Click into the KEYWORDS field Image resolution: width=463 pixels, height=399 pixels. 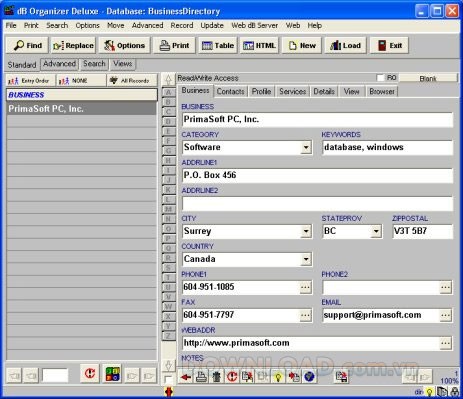(387, 147)
